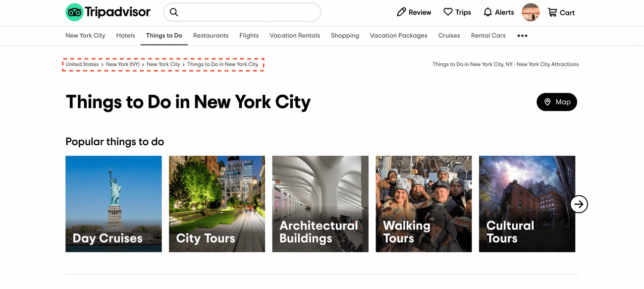Open the Cultural Tours card
Viewport: 644px width, 289px height.
tap(527, 204)
